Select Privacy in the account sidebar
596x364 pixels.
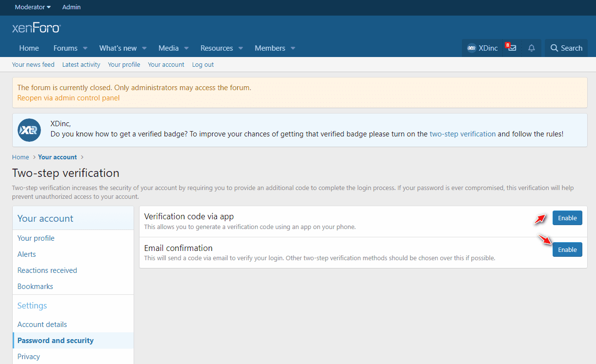(29, 357)
